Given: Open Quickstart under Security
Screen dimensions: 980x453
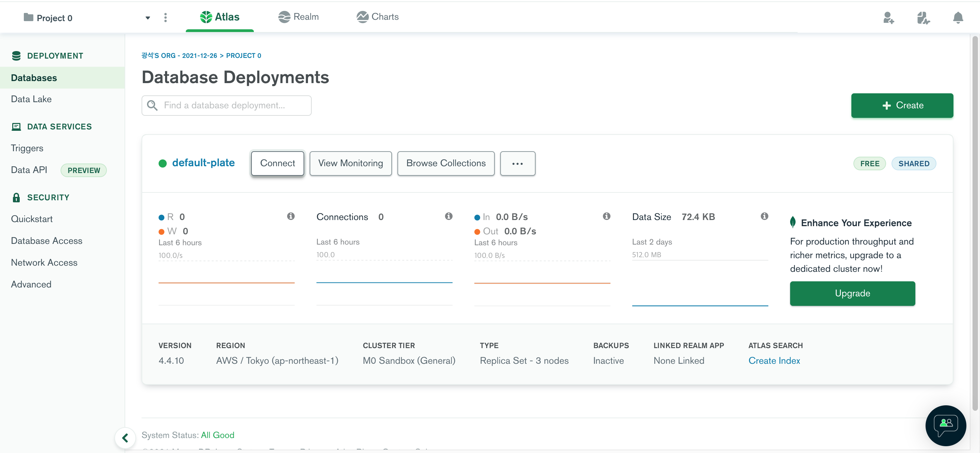Looking at the screenshot, I should pyautogui.click(x=32, y=219).
